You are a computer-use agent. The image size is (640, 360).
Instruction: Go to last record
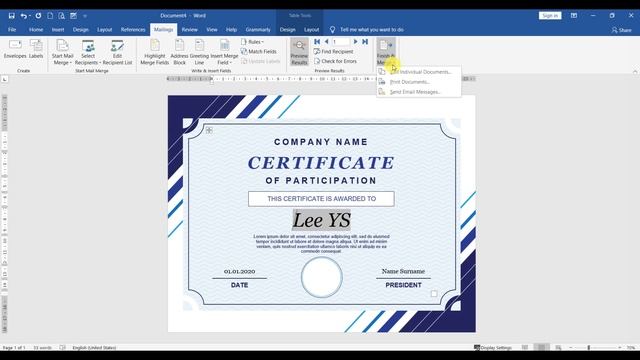[365, 42]
